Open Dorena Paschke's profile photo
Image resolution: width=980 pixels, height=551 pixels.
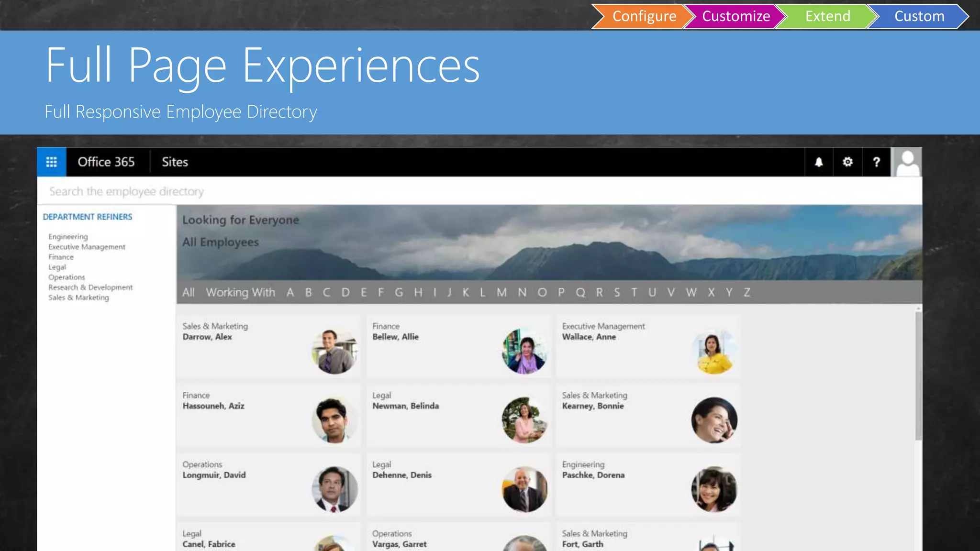[714, 489]
